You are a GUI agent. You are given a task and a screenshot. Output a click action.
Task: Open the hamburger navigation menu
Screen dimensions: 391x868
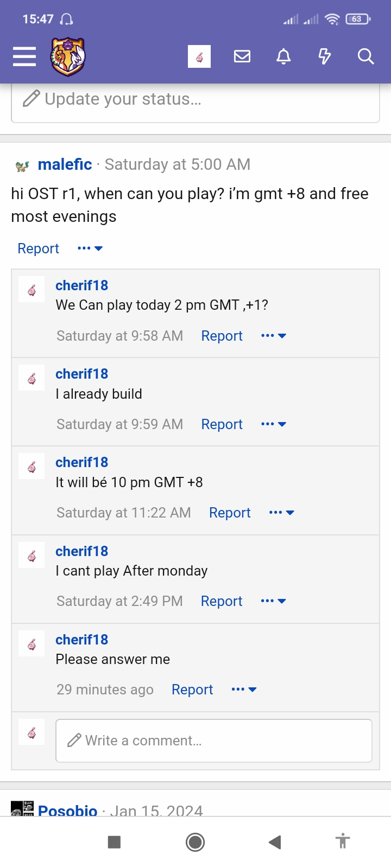[24, 56]
